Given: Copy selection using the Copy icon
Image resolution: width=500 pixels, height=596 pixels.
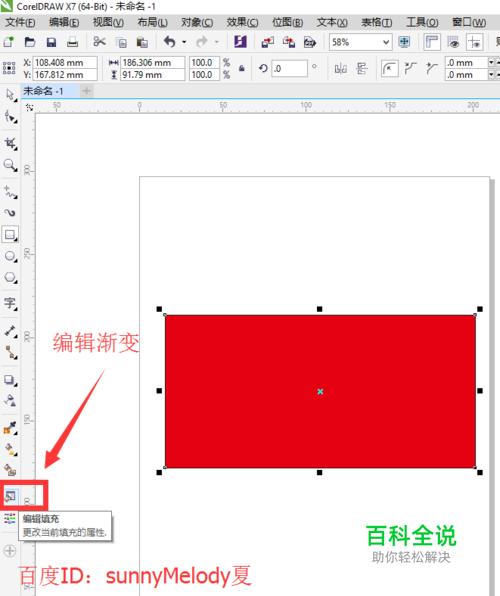Looking at the screenshot, I should coord(121,42).
